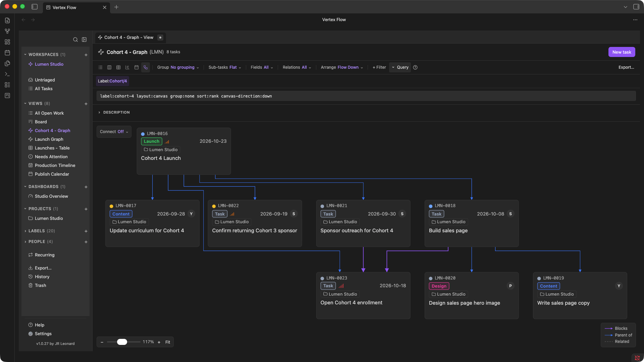This screenshot has width=644, height=362.
Task: Open search in the sidebar
Action: pos(75,40)
